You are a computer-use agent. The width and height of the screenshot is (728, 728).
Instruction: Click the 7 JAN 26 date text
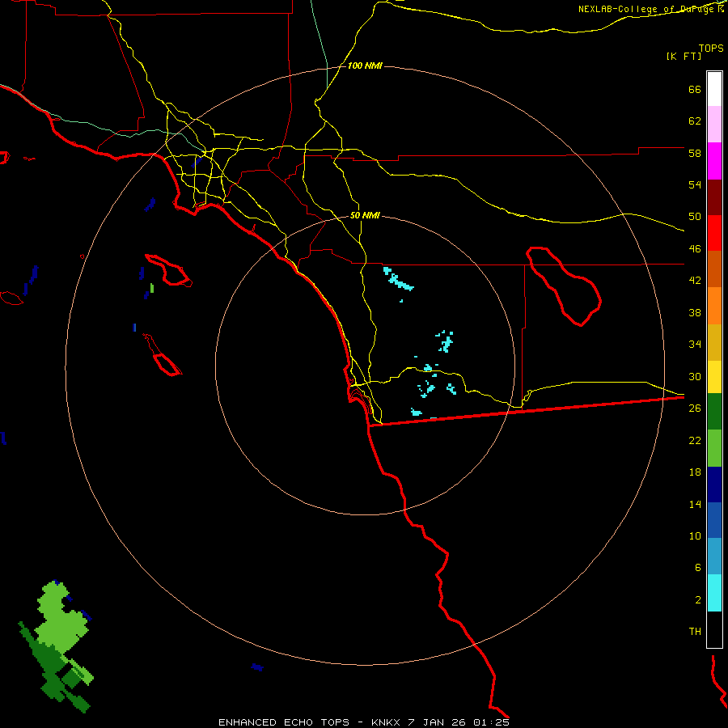tap(438, 722)
